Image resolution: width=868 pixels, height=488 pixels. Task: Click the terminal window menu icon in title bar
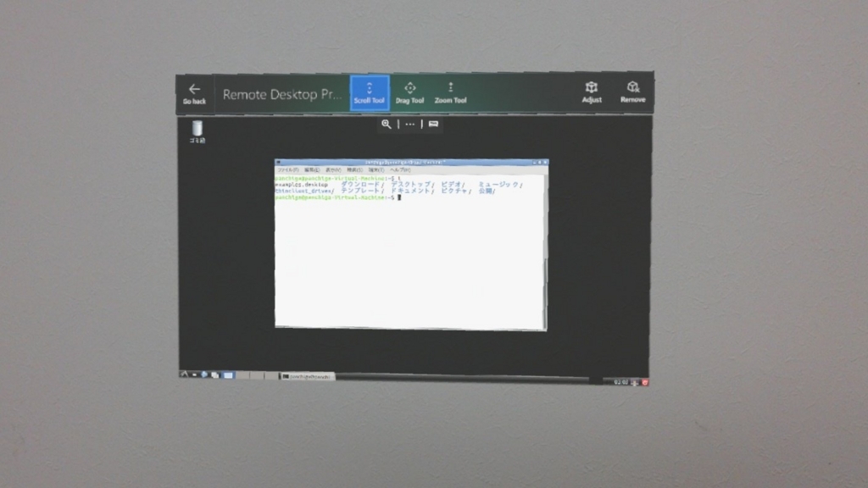pyautogui.click(x=278, y=163)
